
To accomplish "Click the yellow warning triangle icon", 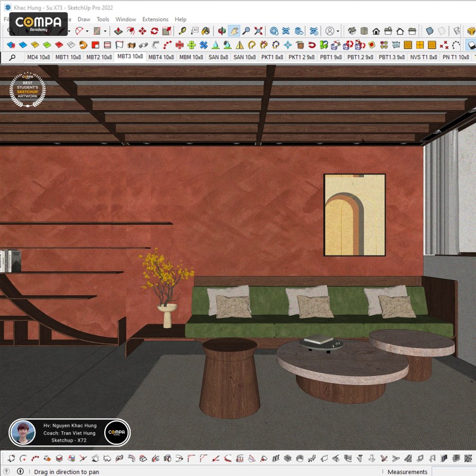I will (x=240, y=45).
